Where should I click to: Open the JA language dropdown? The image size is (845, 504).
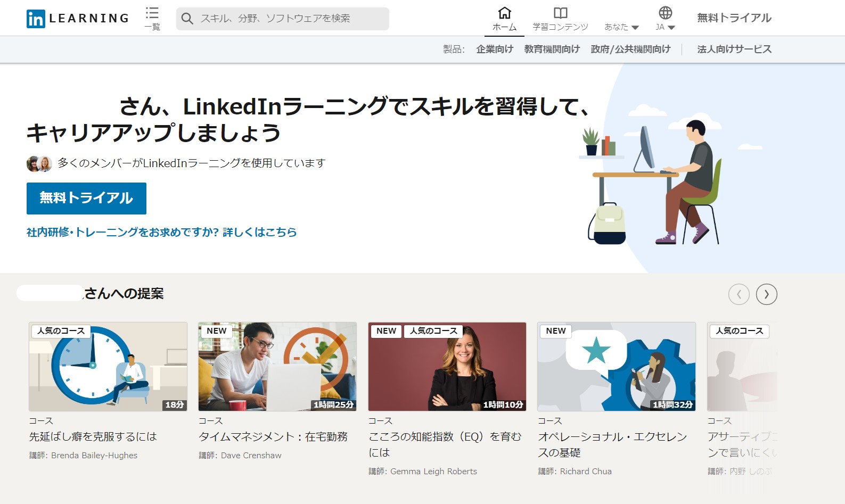coord(665,27)
